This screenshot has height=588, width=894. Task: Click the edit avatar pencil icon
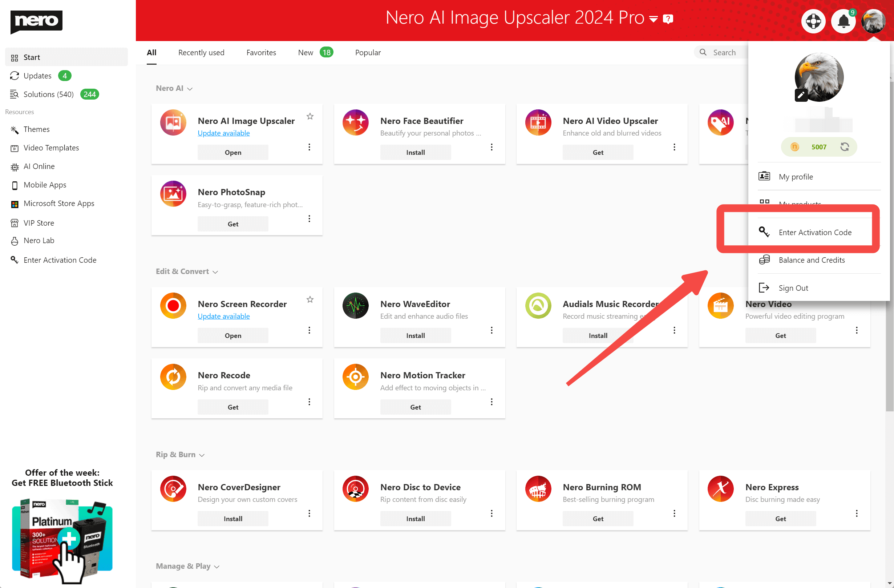801,95
